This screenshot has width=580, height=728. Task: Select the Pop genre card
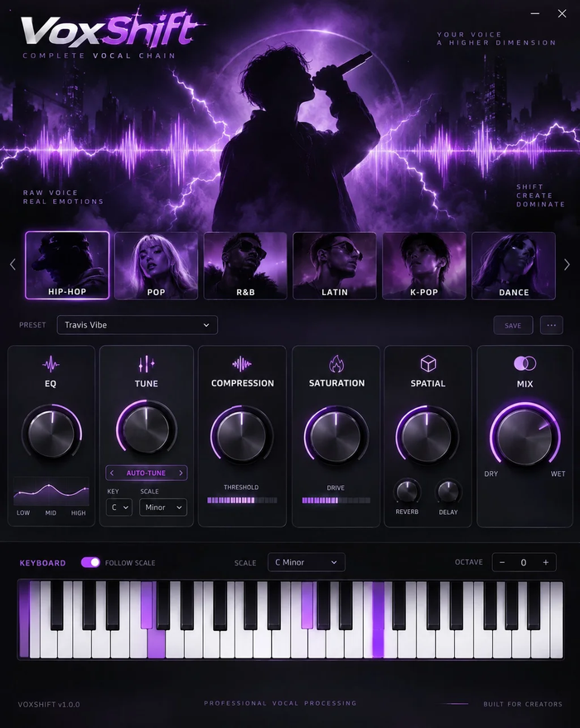pos(157,266)
